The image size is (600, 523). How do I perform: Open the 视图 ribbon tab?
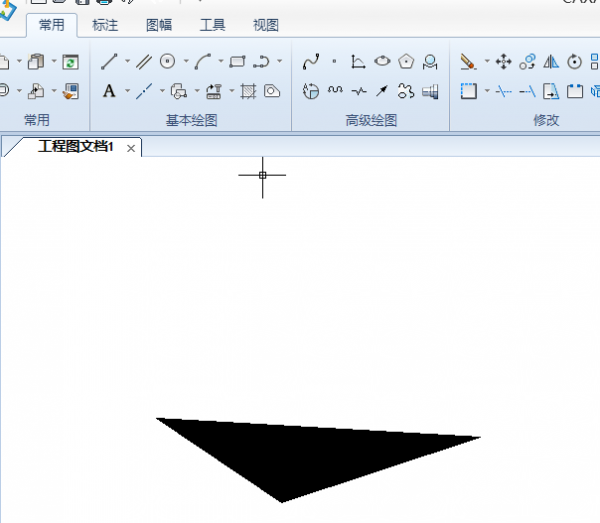pos(266,25)
